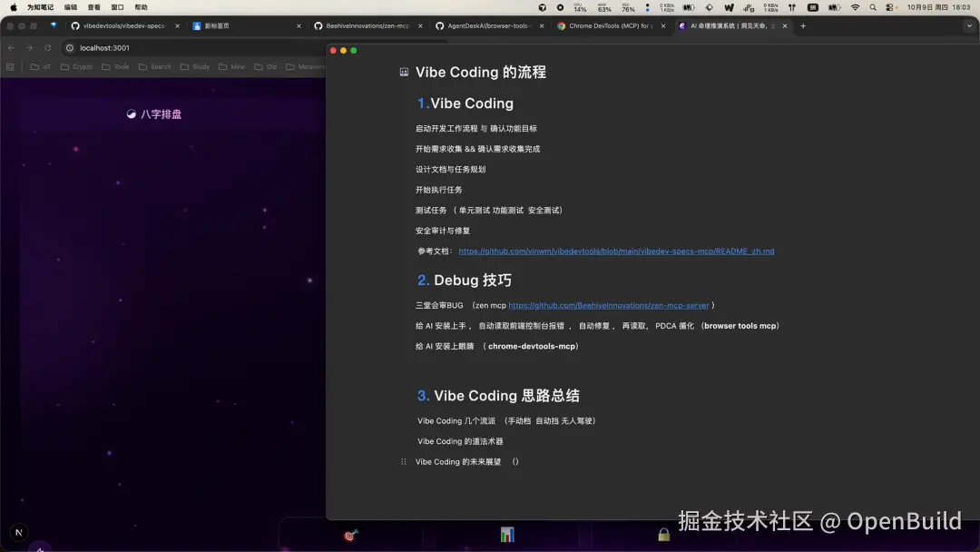The height and width of the screenshot is (552, 980).
Task: Open the 窗口 menu
Action: pyautogui.click(x=117, y=7)
